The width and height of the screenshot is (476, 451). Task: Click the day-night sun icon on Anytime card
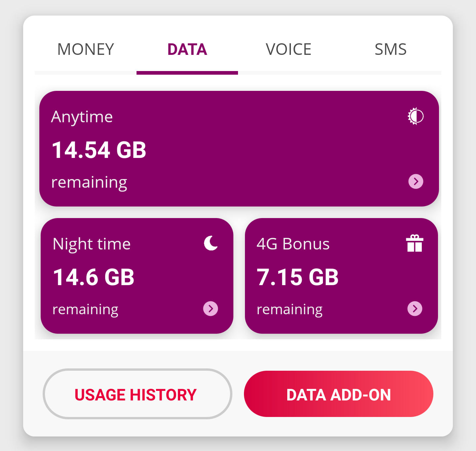click(416, 116)
